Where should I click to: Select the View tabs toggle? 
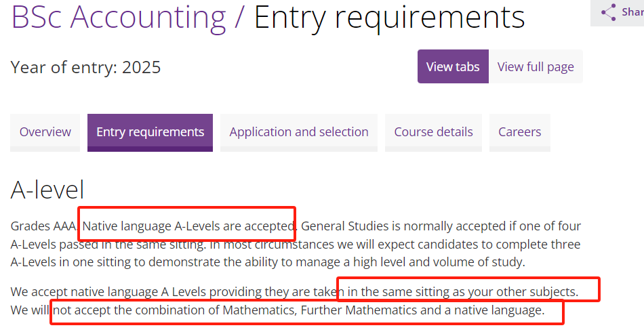pyautogui.click(x=453, y=66)
